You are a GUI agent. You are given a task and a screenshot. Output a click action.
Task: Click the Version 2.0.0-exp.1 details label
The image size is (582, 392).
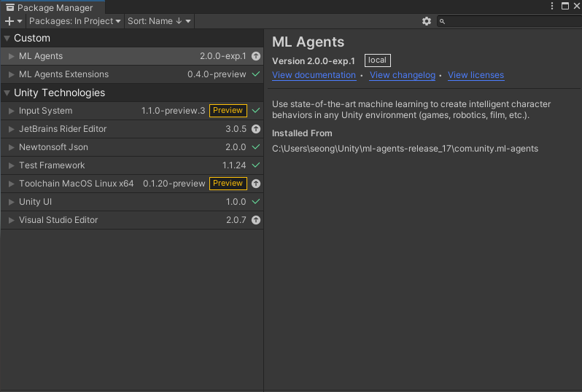(314, 60)
